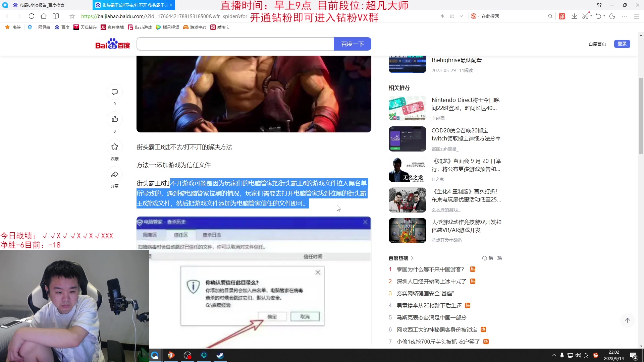Click the comment bubble icon beside article
This screenshot has height=362, width=644.
click(115, 92)
